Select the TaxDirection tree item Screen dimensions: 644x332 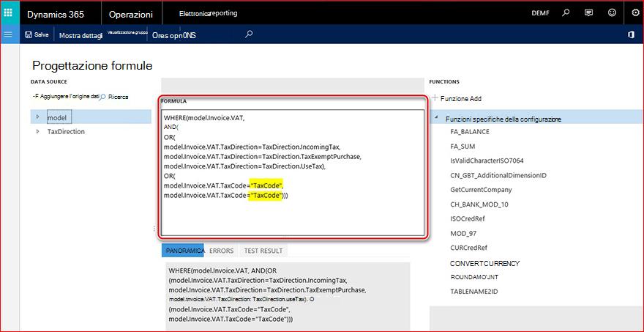pos(66,132)
